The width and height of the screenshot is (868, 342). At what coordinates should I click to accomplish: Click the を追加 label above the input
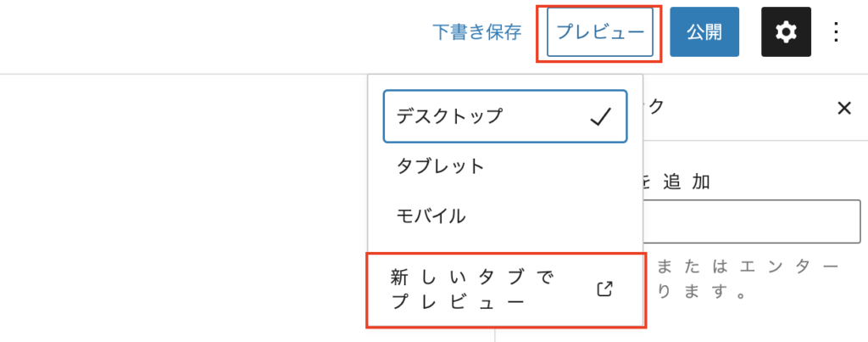(x=677, y=182)
